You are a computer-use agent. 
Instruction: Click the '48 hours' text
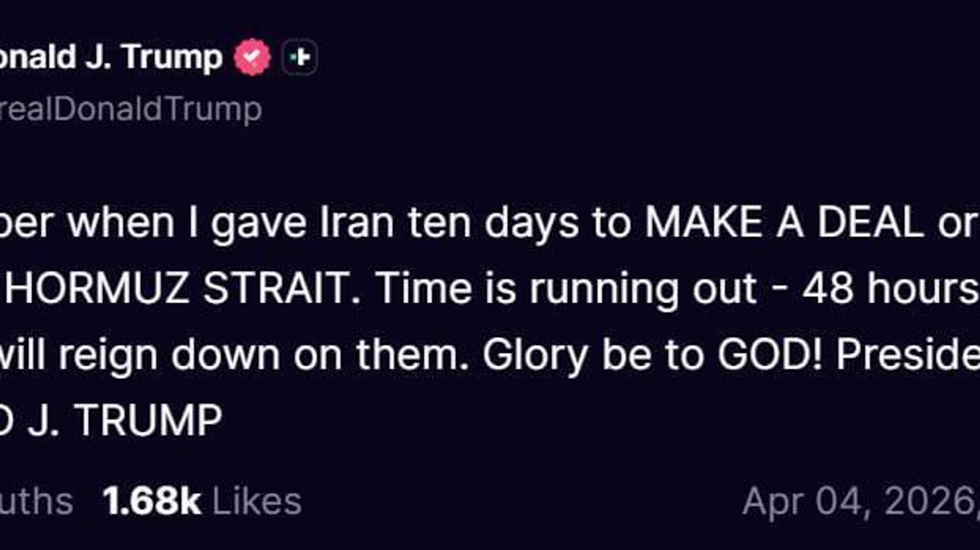[x=891, y=289]
